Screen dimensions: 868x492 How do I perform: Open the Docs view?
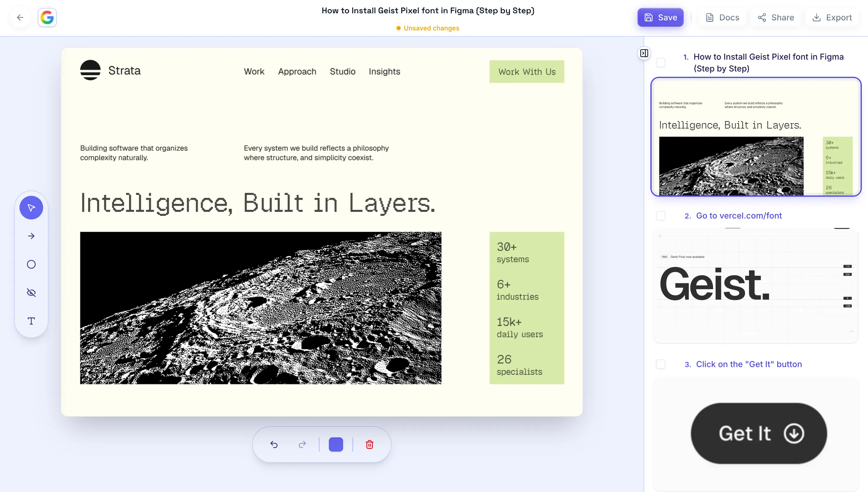(x=722, y=17)
